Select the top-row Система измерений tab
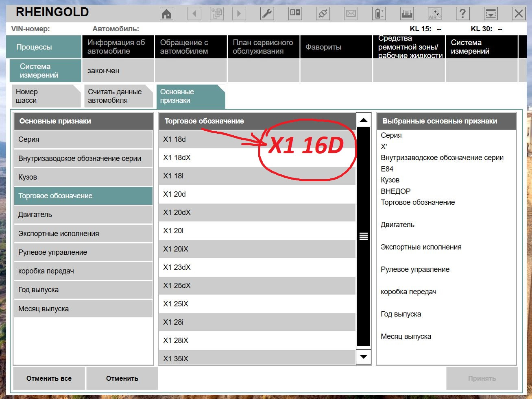532x399 pixels. 482,47
